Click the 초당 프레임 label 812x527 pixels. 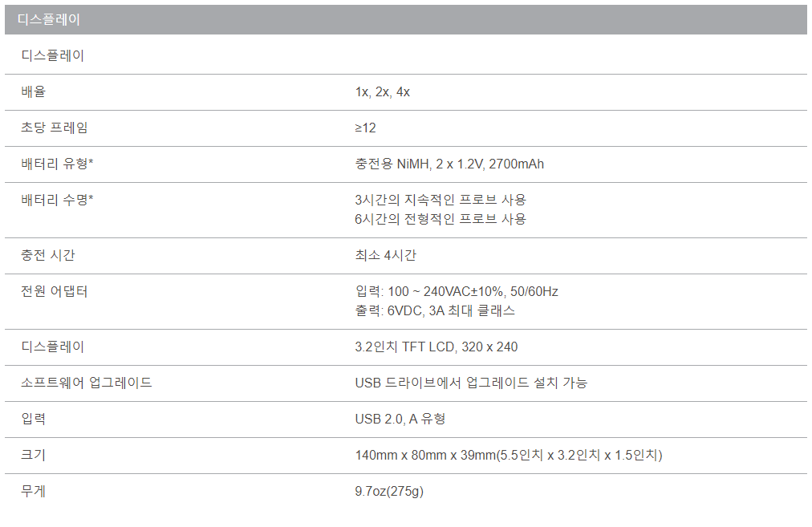pyautogui.click(x=55, y=128)
